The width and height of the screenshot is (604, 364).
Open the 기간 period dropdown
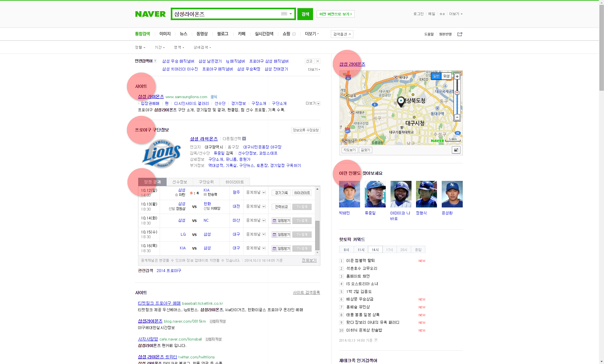pyautogui.click(x=159, y=47)
